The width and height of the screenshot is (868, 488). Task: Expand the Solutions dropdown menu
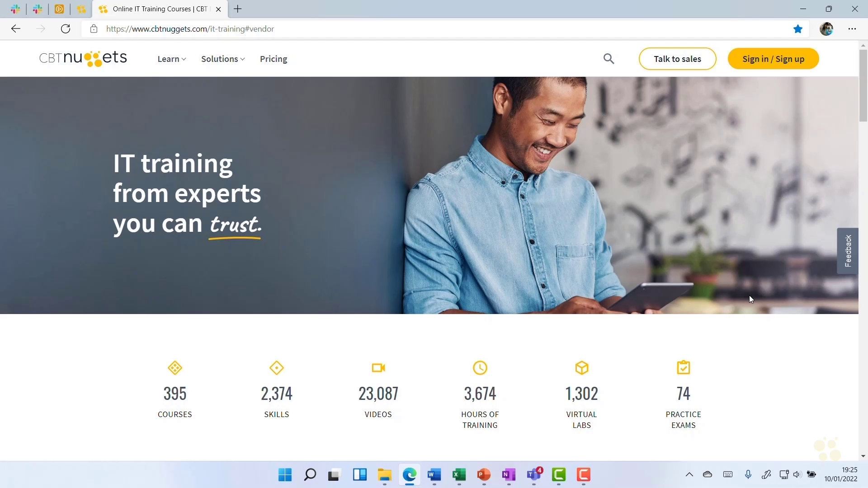(223, 59)
